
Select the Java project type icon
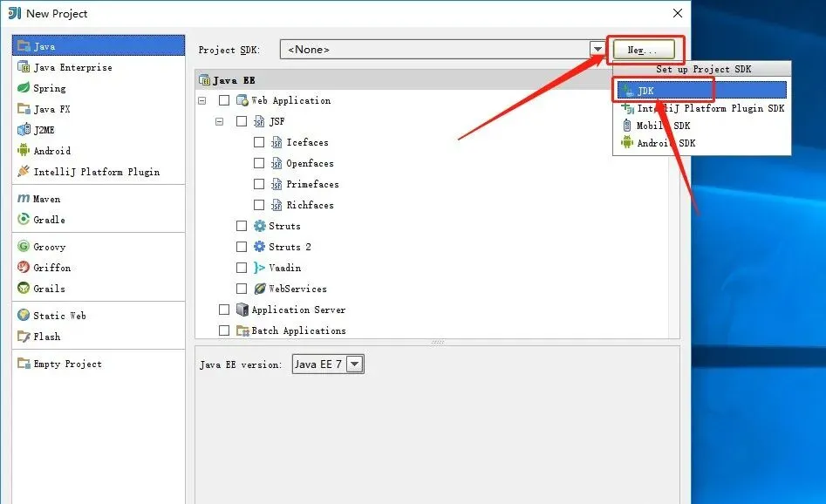click(24, 46)
